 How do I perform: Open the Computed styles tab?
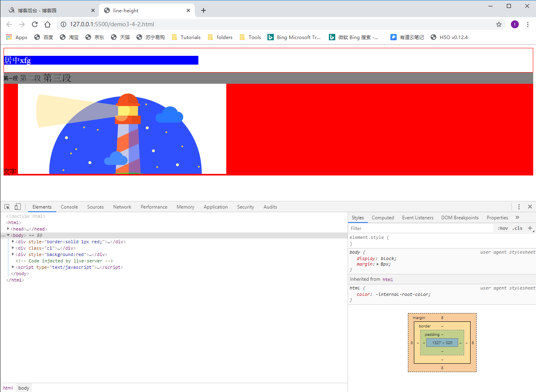[x=383, y=218]
